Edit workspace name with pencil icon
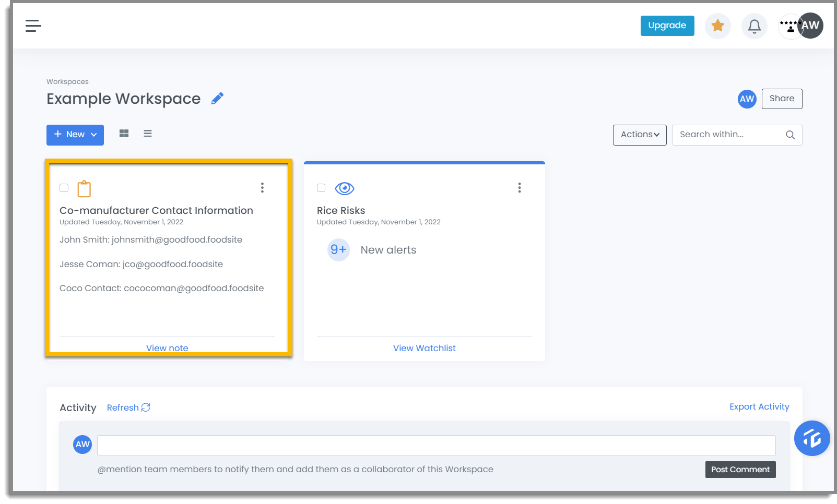This screenshot has width=837, height=504. pos(217,99)
